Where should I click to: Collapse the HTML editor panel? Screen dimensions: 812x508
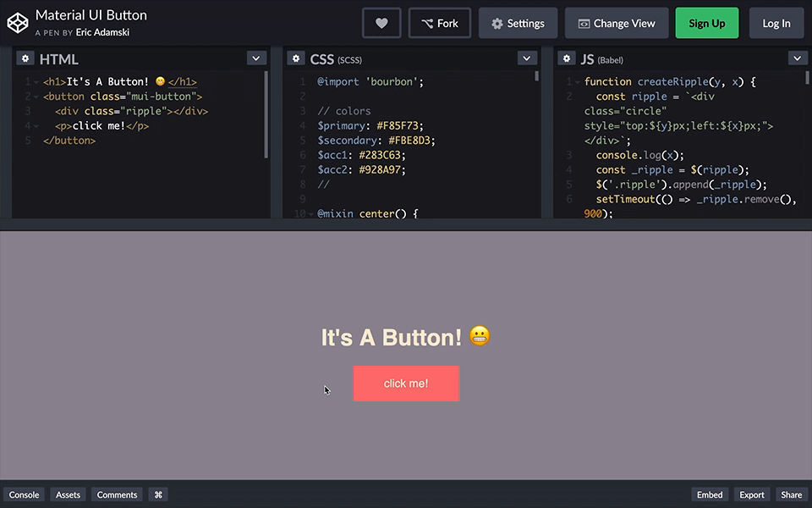click(255, 58)
